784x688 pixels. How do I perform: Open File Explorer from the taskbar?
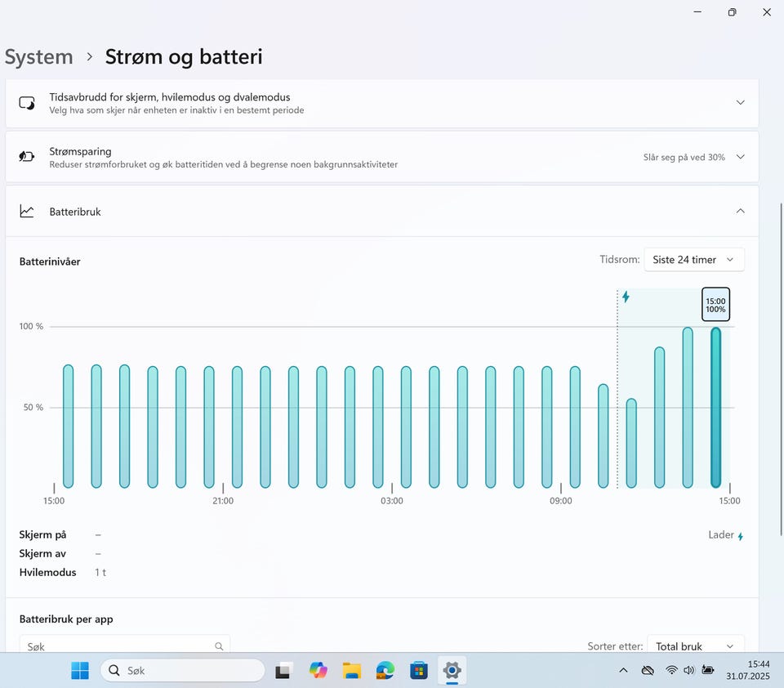point(351,671)
